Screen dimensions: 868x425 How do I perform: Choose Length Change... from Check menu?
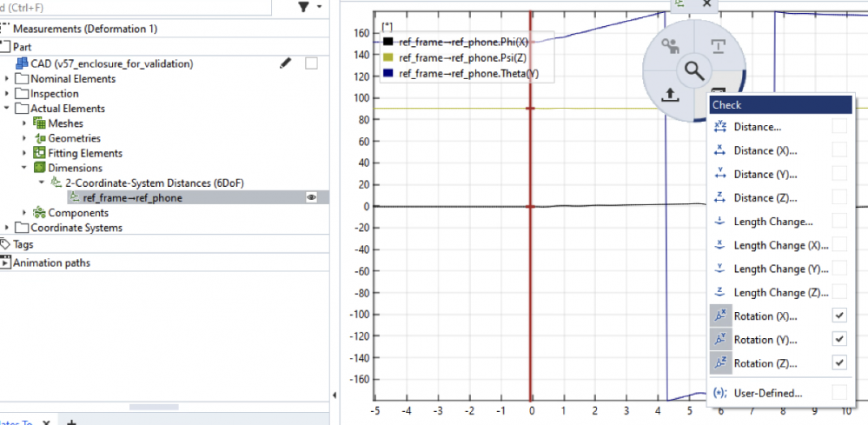pyautogui.click(x=772, y=222)
